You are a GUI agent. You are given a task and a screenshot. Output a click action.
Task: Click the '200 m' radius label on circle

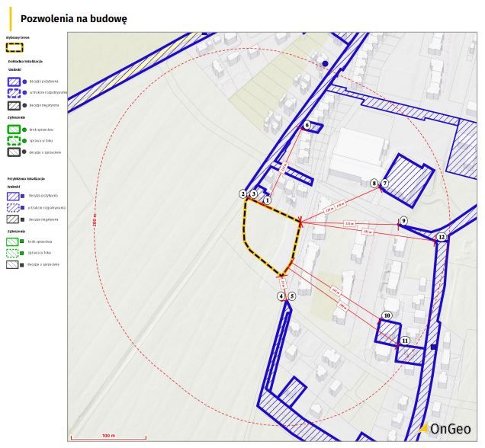(x=95, y=223)
